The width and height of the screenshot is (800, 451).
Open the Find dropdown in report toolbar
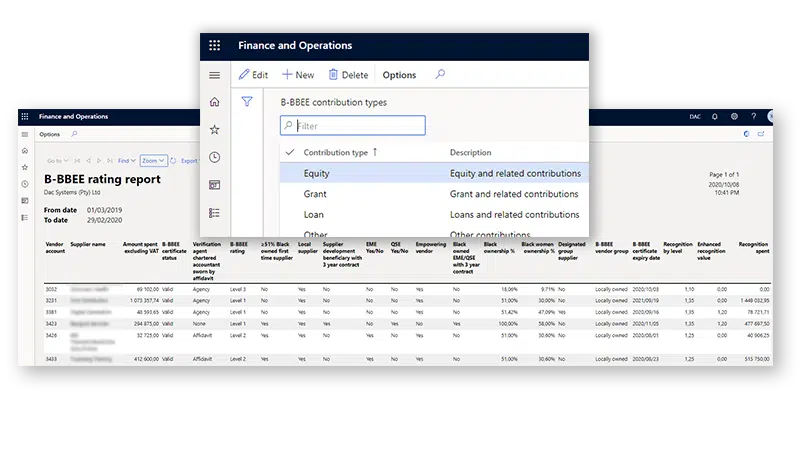(x=126, y=160)
